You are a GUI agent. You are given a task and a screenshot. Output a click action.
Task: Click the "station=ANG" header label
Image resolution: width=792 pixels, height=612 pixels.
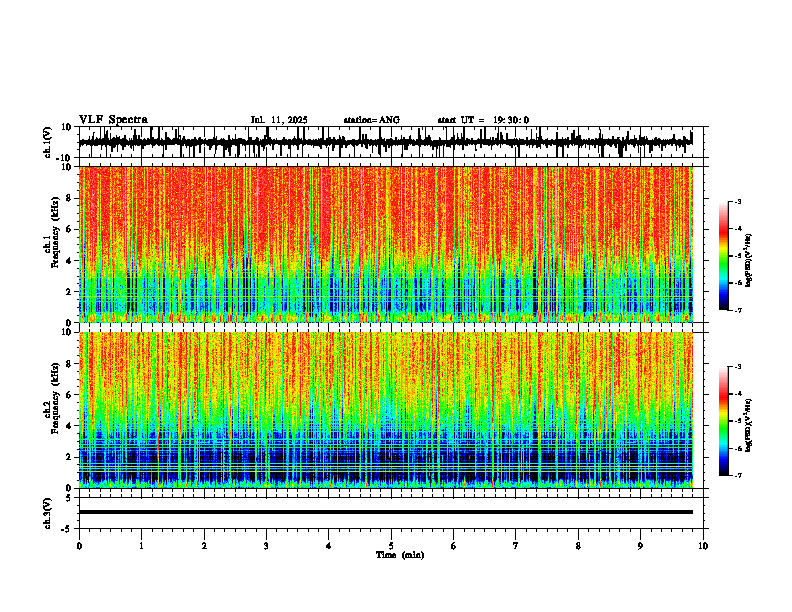372,120
